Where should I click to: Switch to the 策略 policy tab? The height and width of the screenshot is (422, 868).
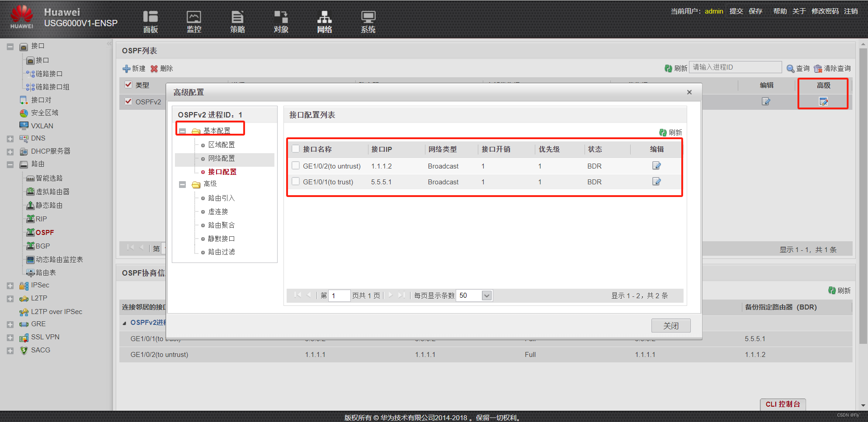237,22
